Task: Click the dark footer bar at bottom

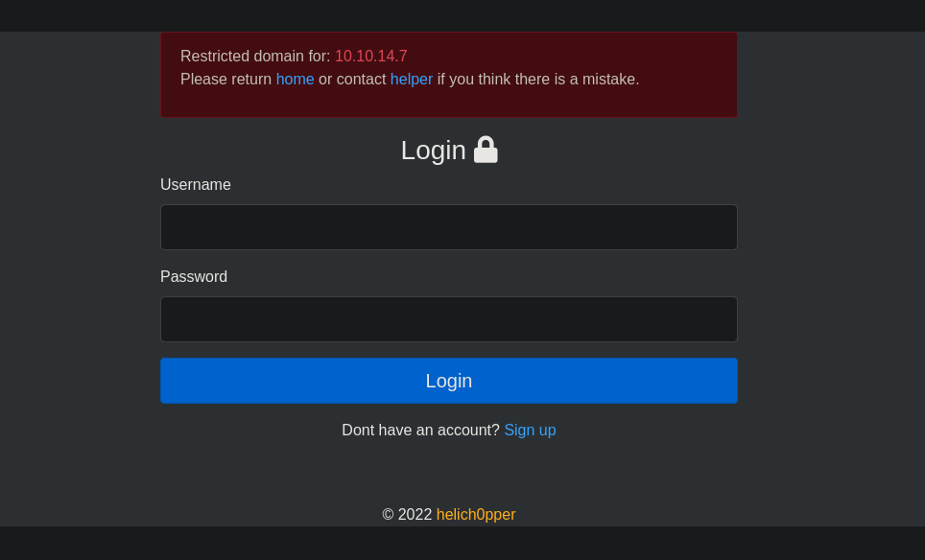Action: [462, 543]
